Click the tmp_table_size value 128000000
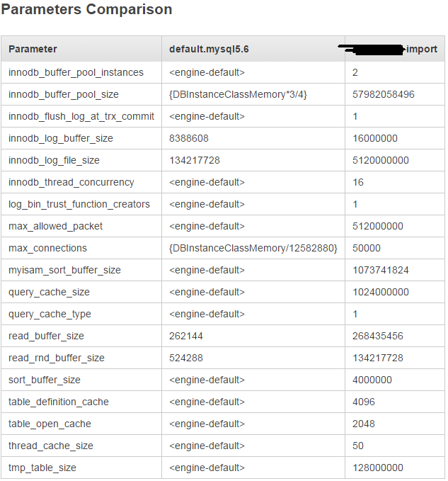This screenshot has width=448, height=481. click(377, 468)
